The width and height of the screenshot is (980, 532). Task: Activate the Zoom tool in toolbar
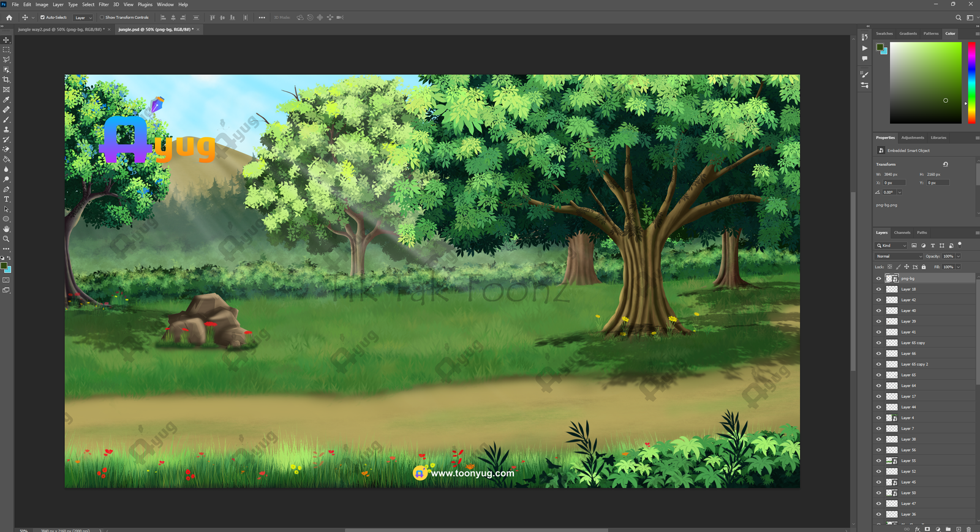click(6, 239)
